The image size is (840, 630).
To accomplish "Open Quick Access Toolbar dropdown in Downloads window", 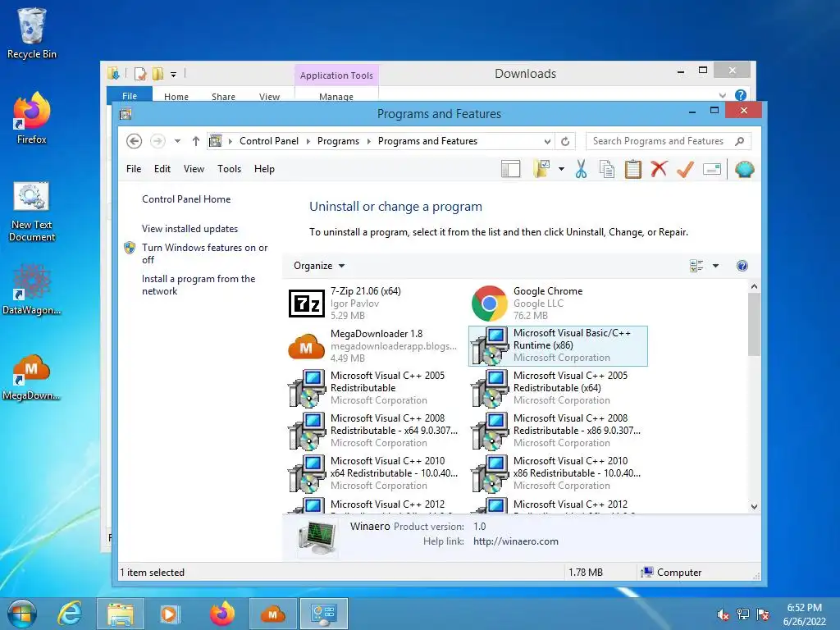I will pos(174,75).
